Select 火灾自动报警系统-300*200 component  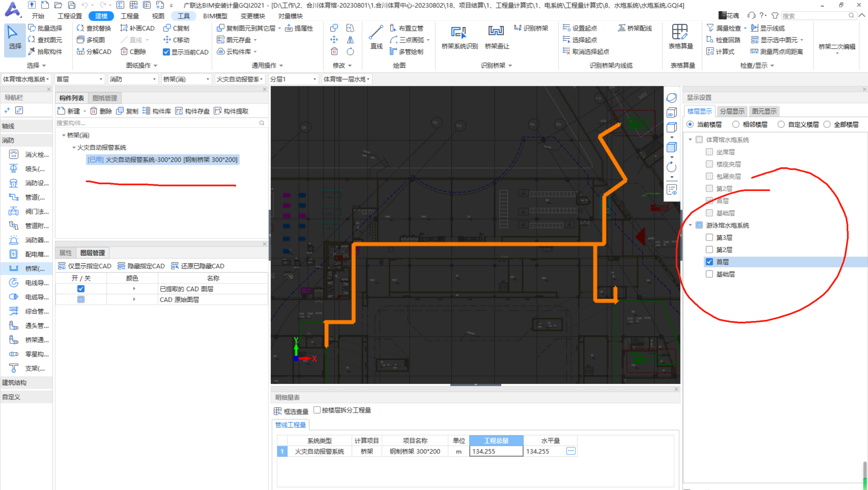(x=162, y=159)
